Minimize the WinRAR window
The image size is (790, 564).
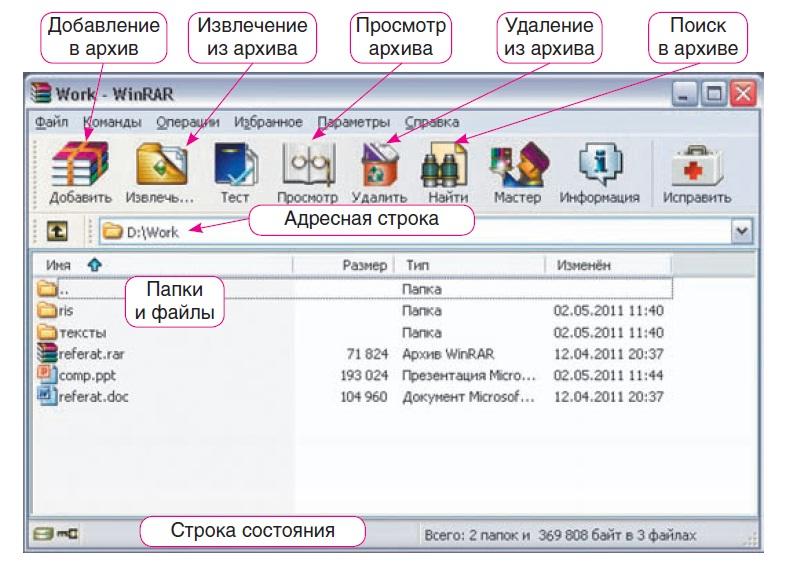pos(684,94)
